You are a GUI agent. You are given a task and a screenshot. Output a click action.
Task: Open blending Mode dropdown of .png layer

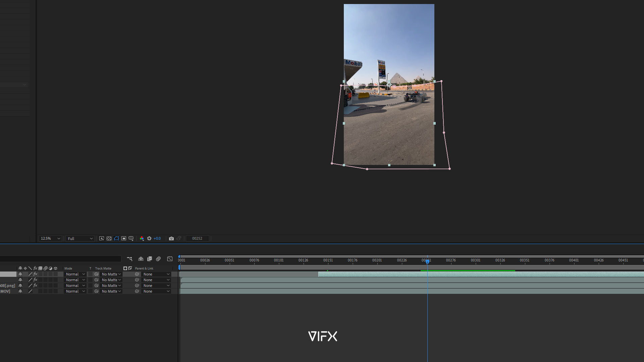tap(75, 286)
